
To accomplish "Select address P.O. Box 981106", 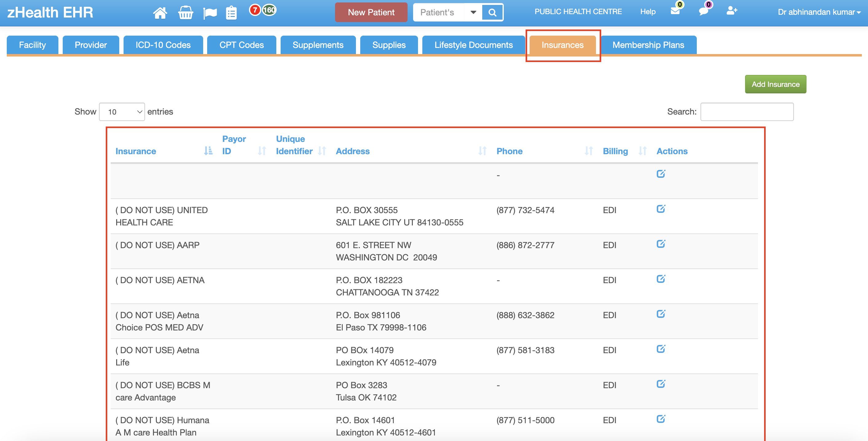I will pos(368,315).
